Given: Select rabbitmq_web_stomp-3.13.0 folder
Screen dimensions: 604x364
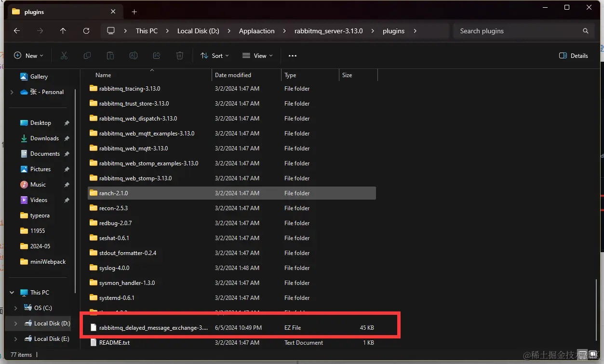Looking at the screenshot, I should (231, 178).
